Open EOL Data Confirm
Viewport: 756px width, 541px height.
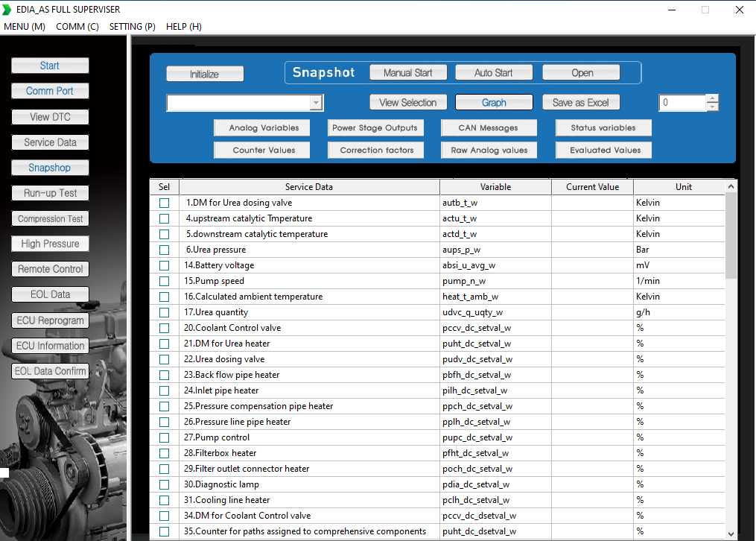point(50,371)
